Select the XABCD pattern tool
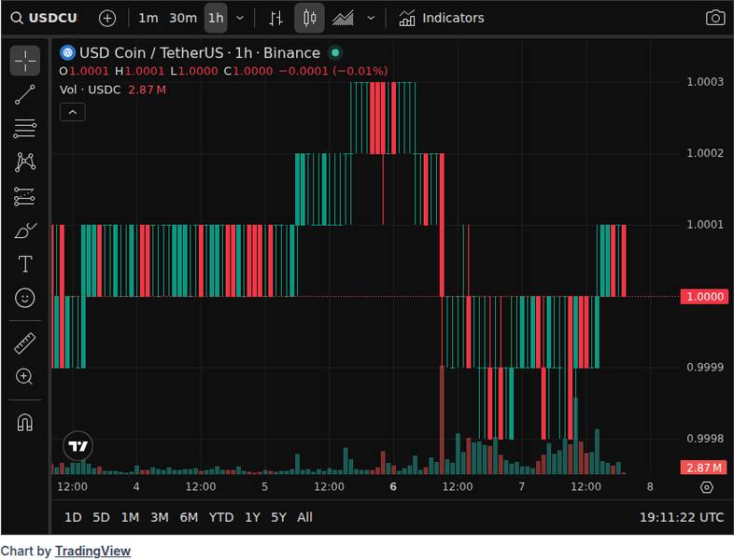 click(x=25, y=162)
